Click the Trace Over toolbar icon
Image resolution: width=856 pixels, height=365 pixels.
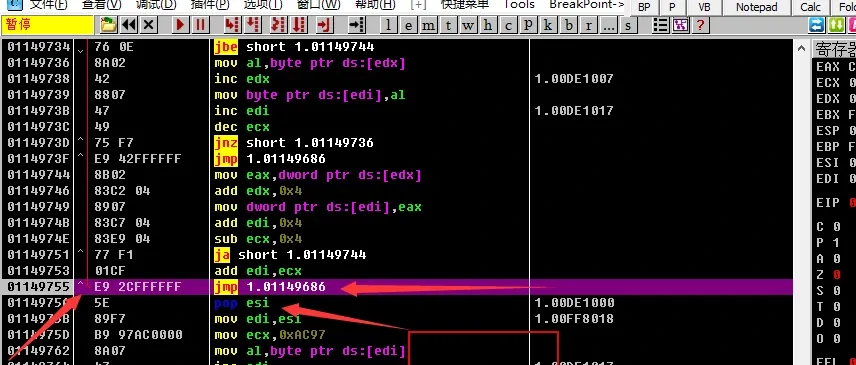299,25
